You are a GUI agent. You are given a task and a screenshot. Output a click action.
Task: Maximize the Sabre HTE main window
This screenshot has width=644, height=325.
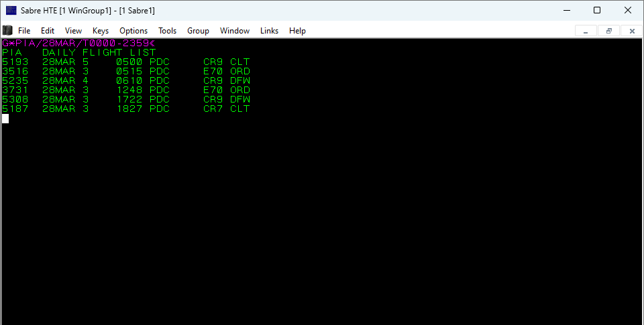597,10
